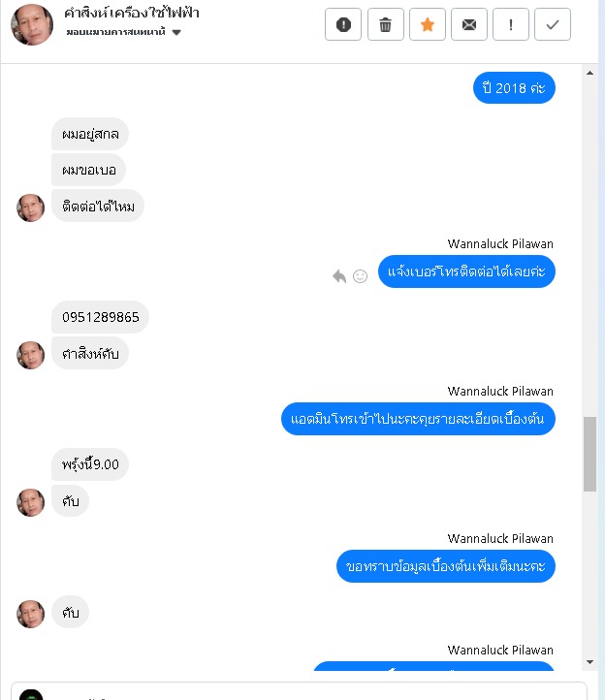Select the 'ปี 2018 ค่ะ' blue message bubble

[x=514, y=88]
